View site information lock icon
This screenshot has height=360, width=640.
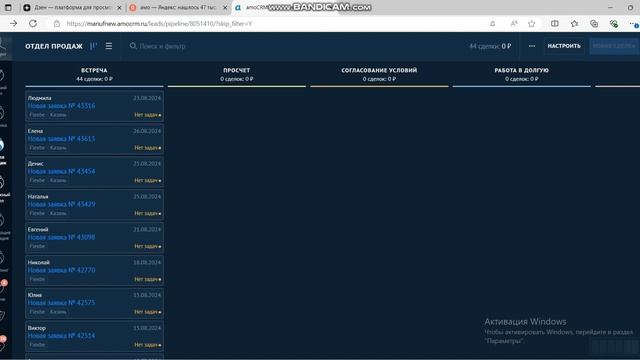pyautogui.click(x=57, y=24)
